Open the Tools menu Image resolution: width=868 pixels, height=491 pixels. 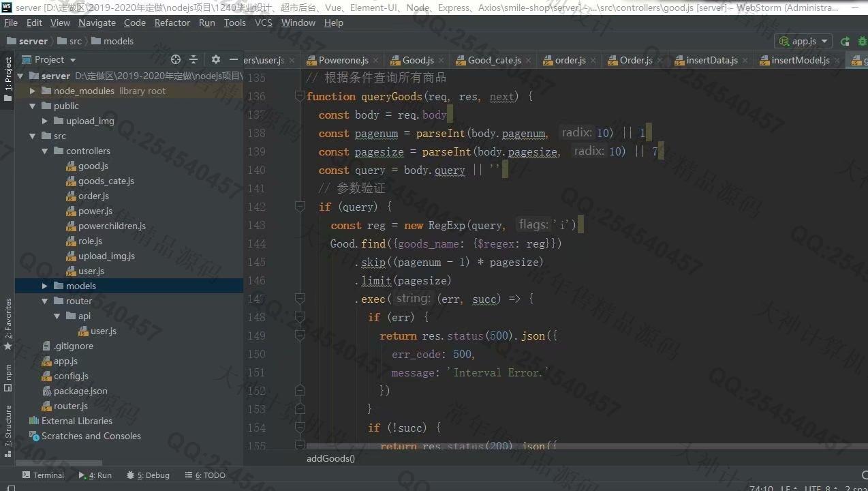tap(234, 23)
